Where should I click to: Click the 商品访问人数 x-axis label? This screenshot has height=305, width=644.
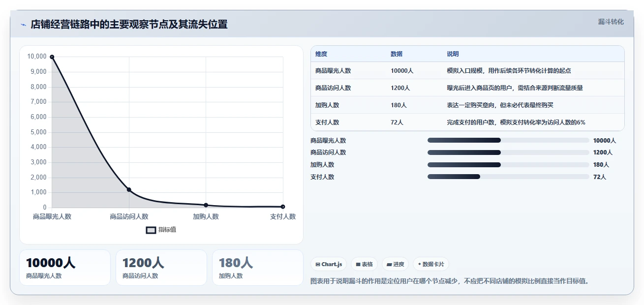pos(129,216)
